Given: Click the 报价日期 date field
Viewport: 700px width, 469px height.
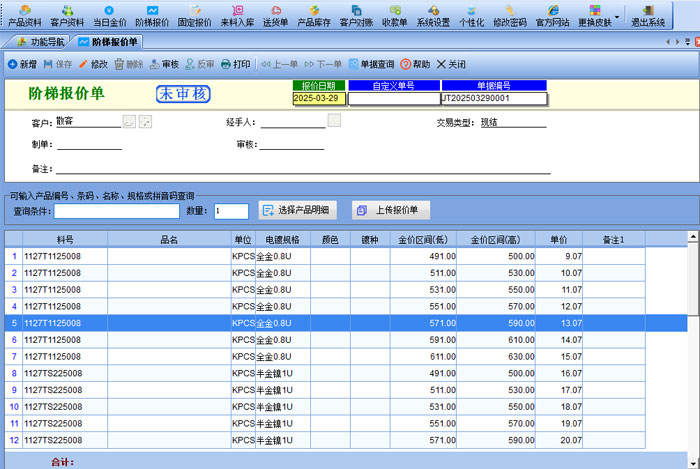Looking at the screenshot, I should pyautogui.click(x=319, y=99).
